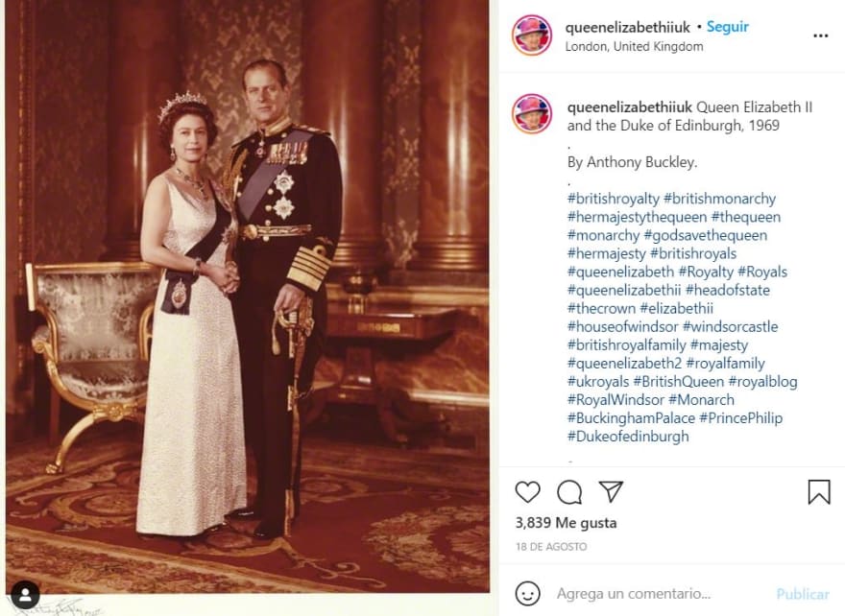Open header profile avatar of queenelizabethiiuk
The height and width of the screenshot is (616, 845).
(532, 35)
